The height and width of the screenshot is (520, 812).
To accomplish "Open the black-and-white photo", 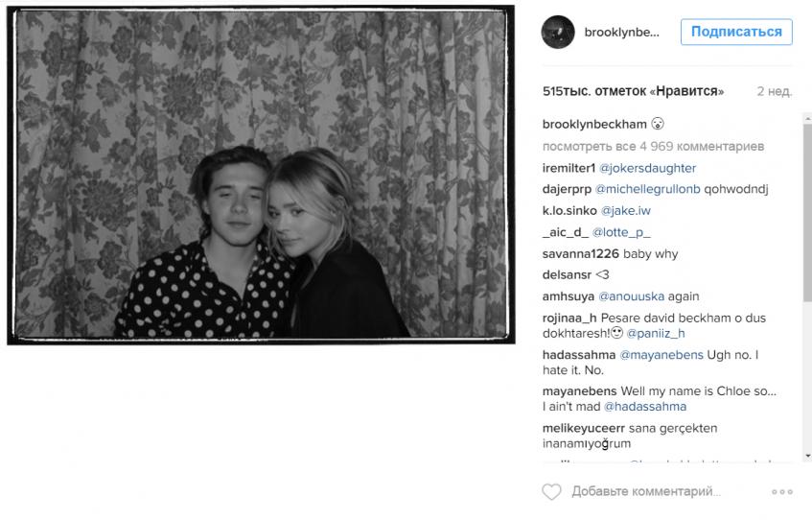I will pos(261,175).
